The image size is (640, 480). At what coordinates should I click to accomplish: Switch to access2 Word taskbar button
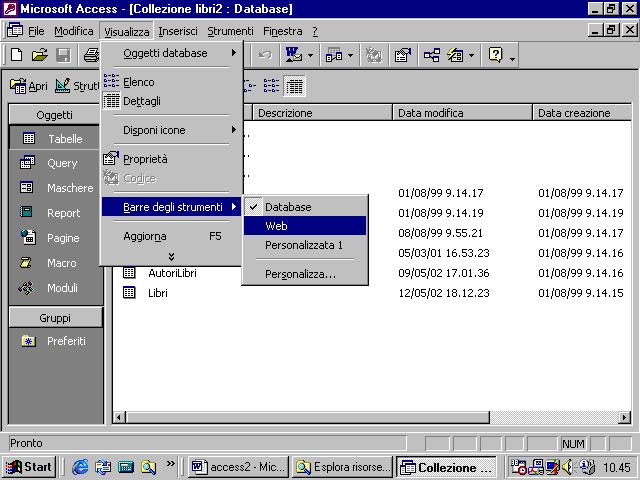(x=239, y=467)
